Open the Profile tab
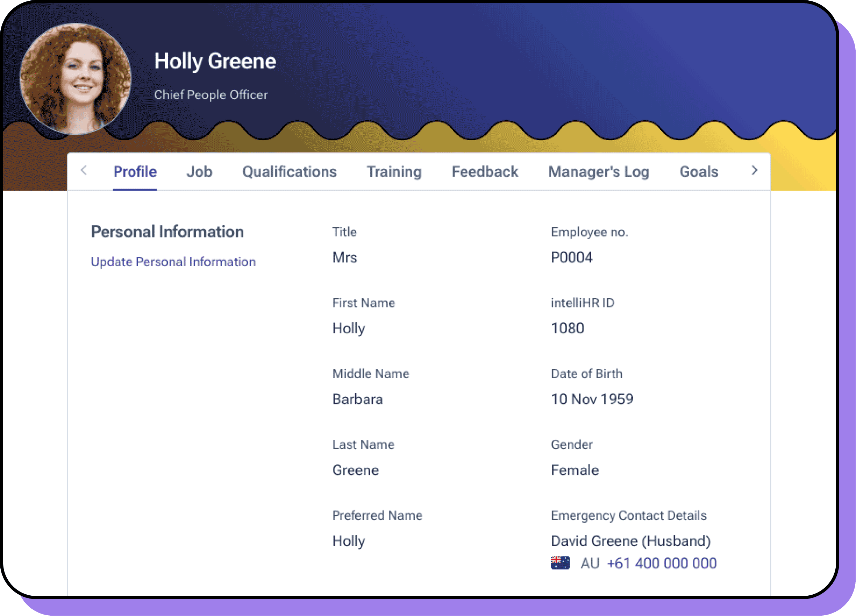Screen dimensions: 856x616 [135, 172]
